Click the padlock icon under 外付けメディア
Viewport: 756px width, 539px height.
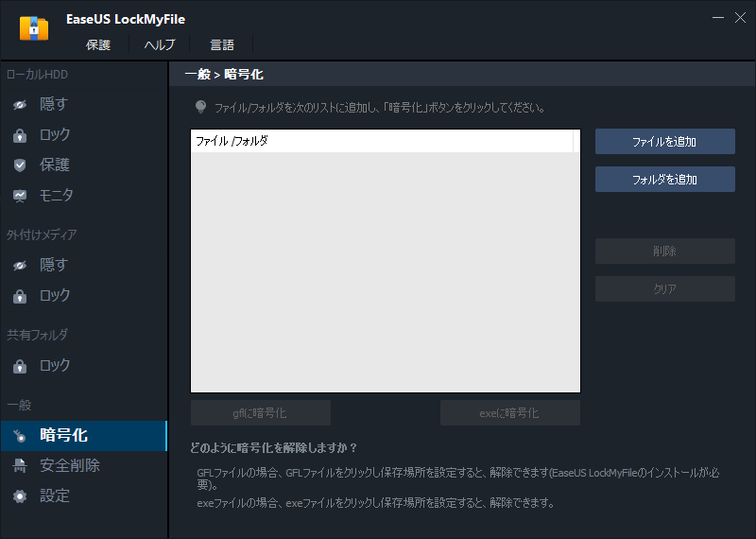[20, 296]
